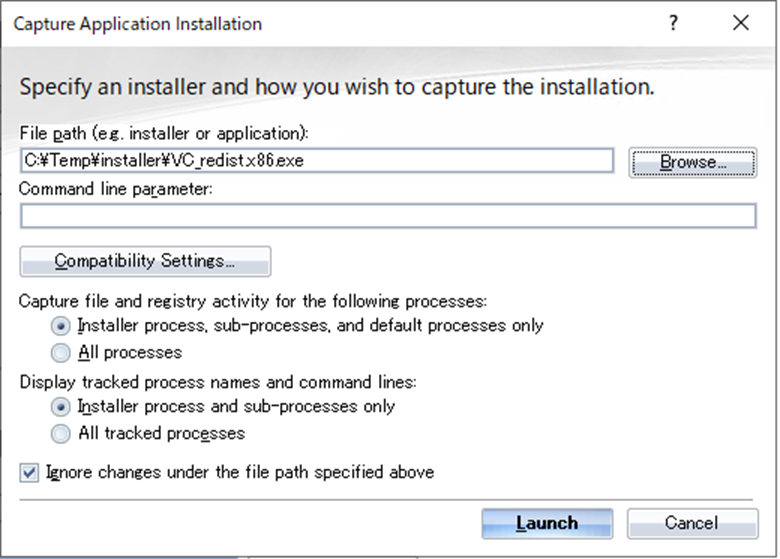Click the 'File path (e.g. installer or application)' label
The height and width of the screenshot is (559, 780).
[165, 133]
